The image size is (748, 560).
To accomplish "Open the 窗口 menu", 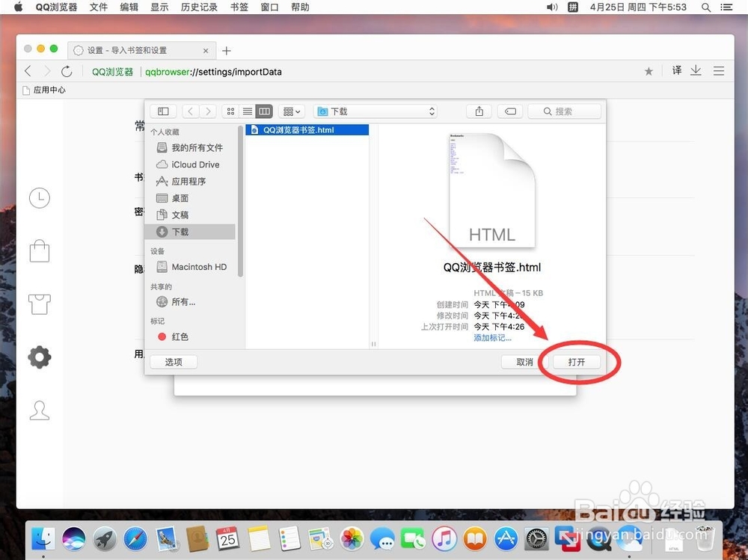I will click(269, 7).
